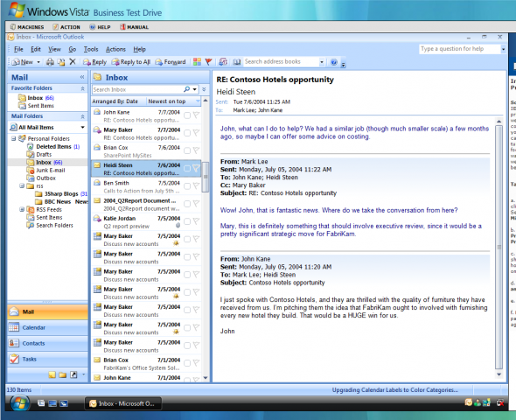Click the Send/Receive toolbar icon
Image resolution: width=516 pixels, height=420 pixels.
tap(223, 61)
